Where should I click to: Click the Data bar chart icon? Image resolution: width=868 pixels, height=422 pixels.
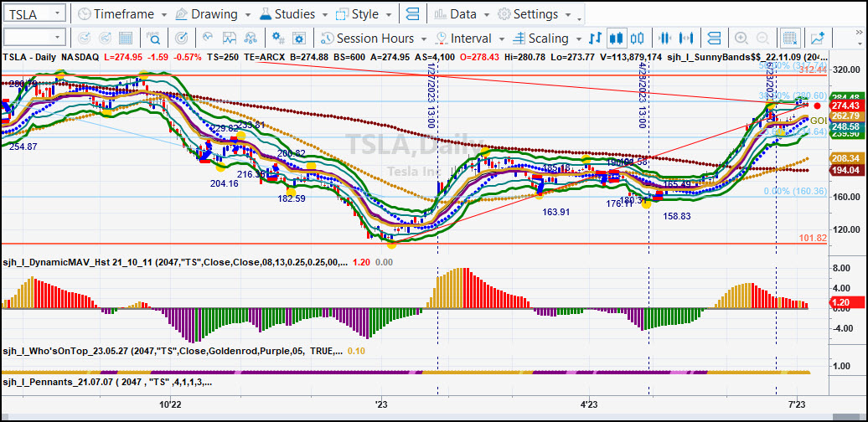441,14
